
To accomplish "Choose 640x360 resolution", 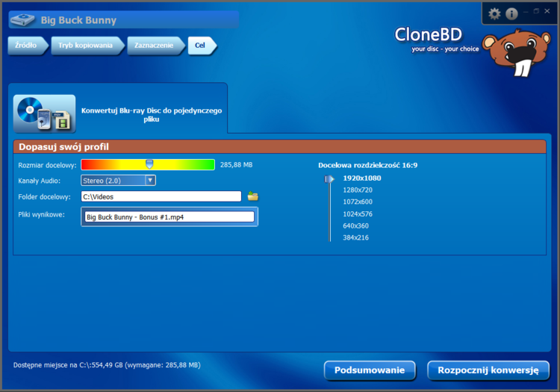I will tap(355, 225).
